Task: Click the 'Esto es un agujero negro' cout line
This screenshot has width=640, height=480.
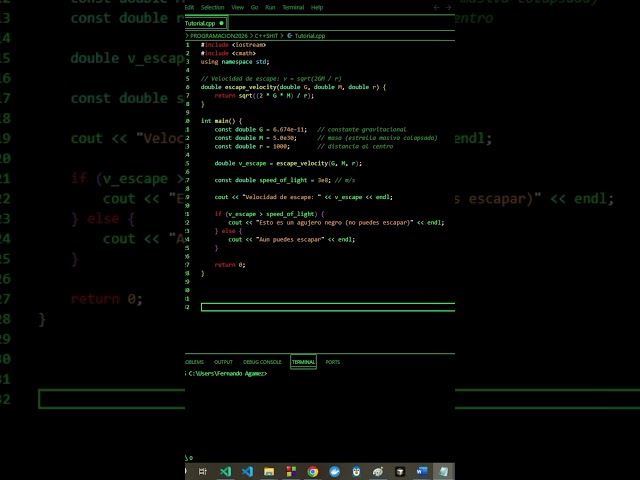Action: 336,223
